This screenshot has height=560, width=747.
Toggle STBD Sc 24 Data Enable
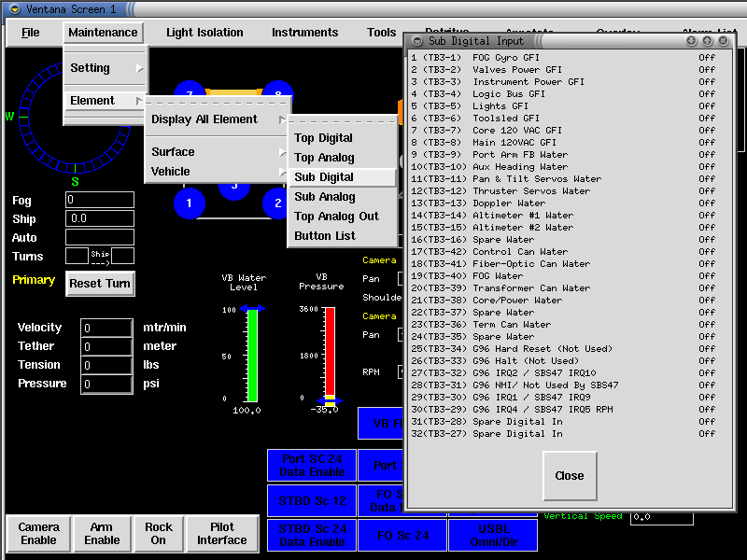312,535
